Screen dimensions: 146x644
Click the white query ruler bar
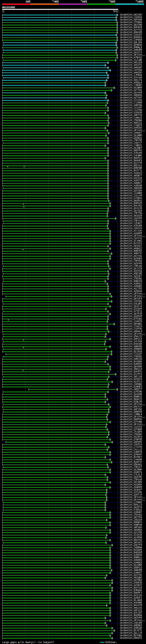[x=60, y=9]
